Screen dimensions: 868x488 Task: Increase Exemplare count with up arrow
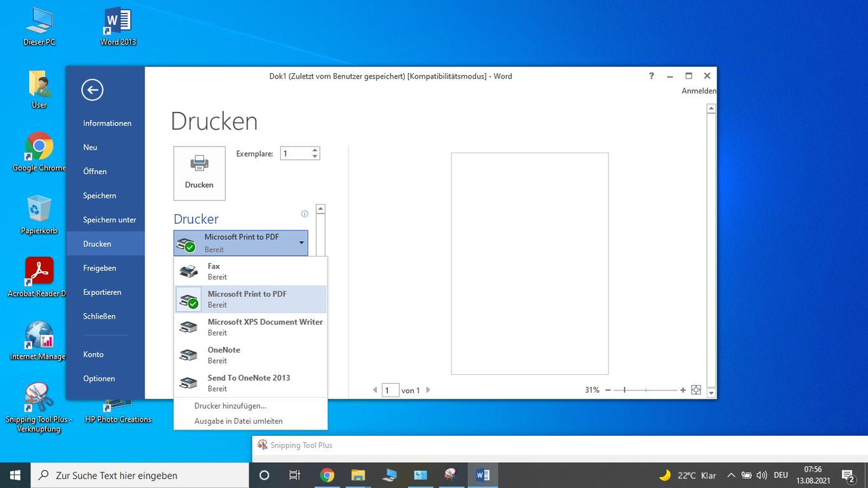click(315, 150)
